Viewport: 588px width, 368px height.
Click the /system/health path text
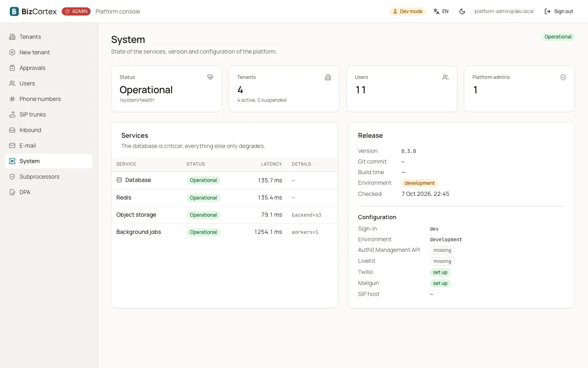137,100
